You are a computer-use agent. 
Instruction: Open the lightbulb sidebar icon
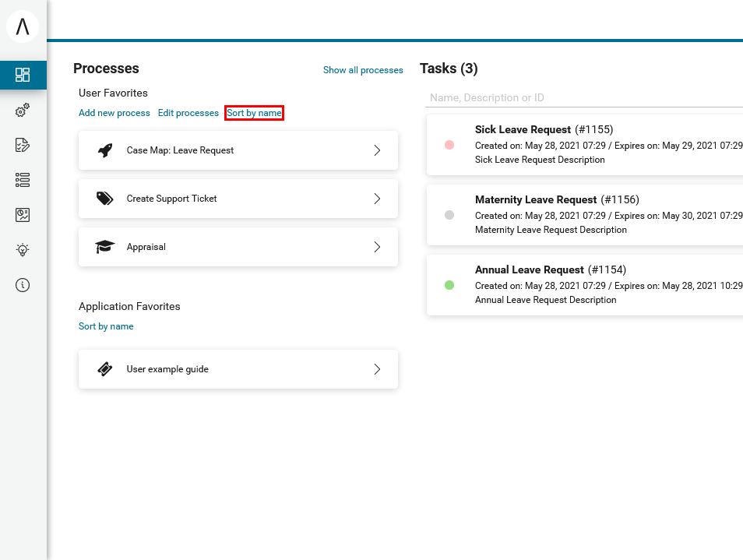[x=23, y=250]
